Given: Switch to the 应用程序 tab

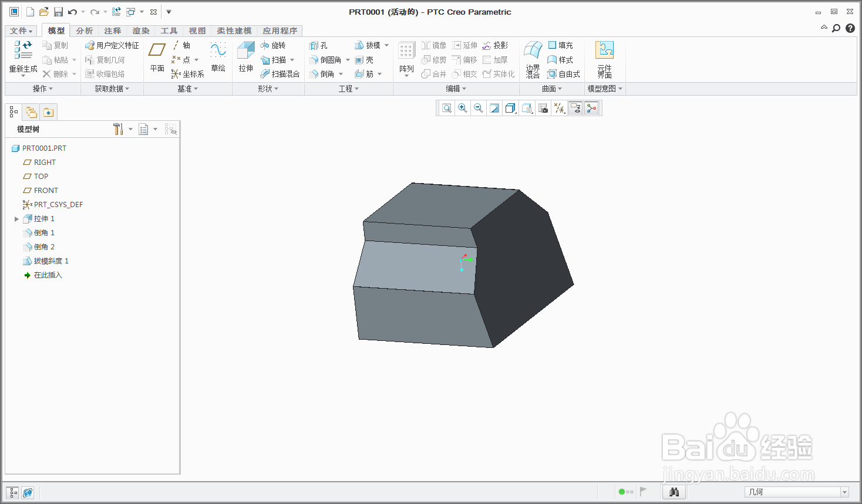Looking at the screenshot, I should [x=280, y=31].
